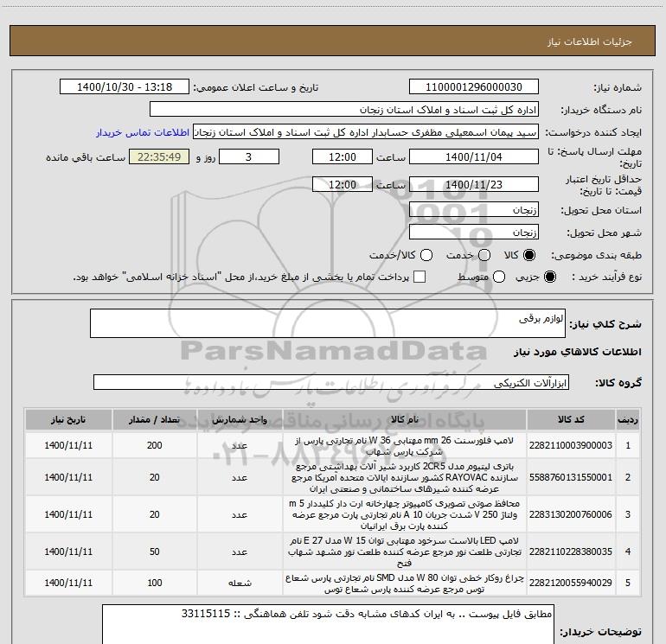Click the کد کالا column header
Screen dimensions: 666x644
pos(571,419)
